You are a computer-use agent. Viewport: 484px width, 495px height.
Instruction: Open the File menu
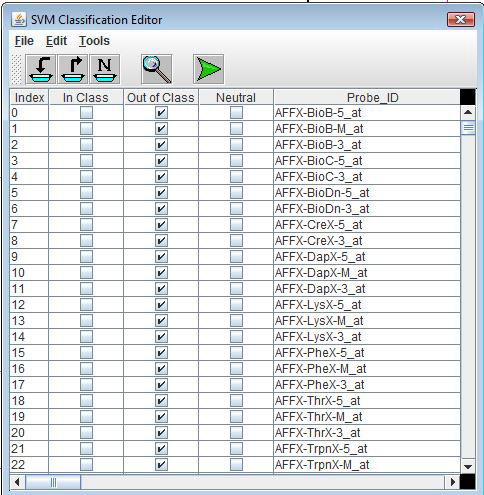(x=24, y=41)
